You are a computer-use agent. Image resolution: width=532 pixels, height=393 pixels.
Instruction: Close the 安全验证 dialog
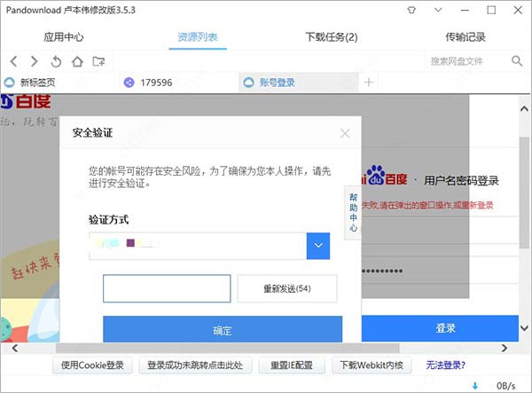(345, 133)
